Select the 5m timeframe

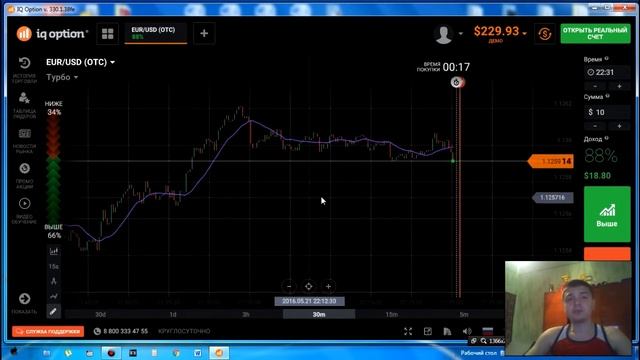(464, 314)
